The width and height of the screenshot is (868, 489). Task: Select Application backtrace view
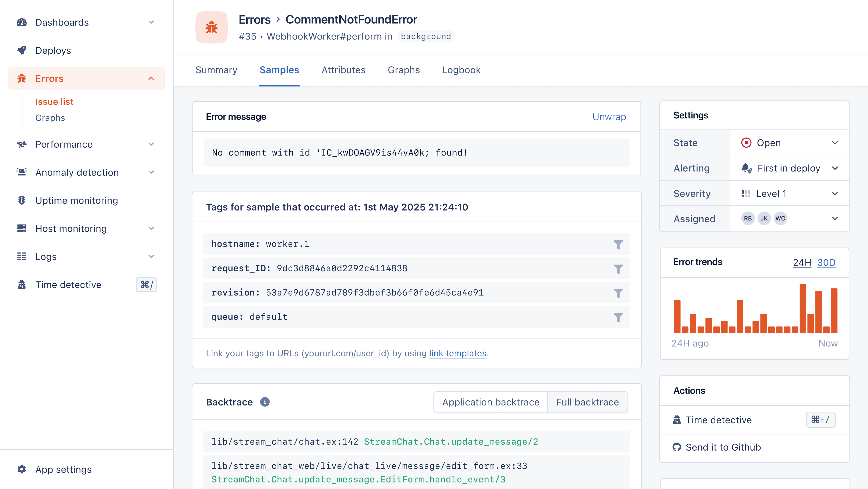click(491, 402)
